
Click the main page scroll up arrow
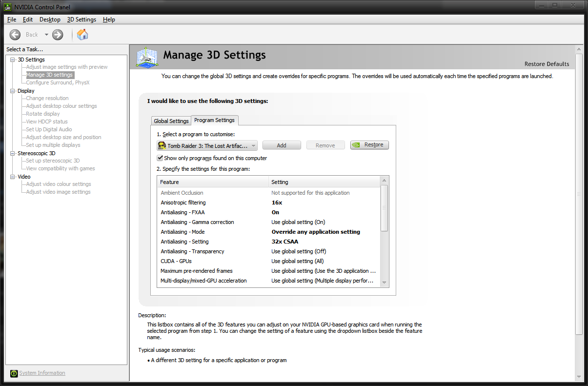click(579, 49)
